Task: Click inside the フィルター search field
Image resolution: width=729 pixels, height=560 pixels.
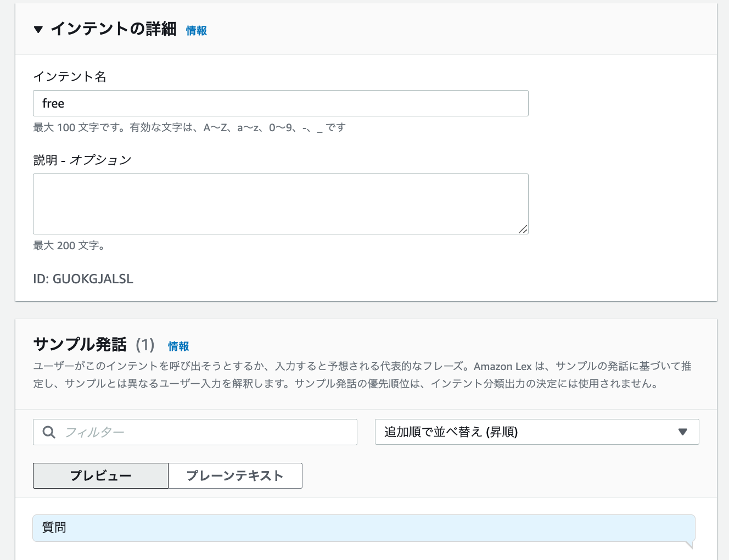Action: pyautogui.click(x=165, y=432)
